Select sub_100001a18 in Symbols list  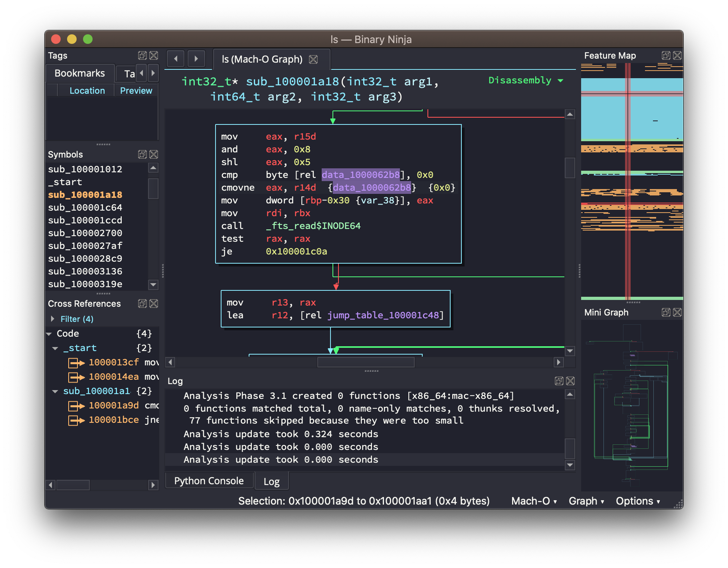tap(85, 195)
